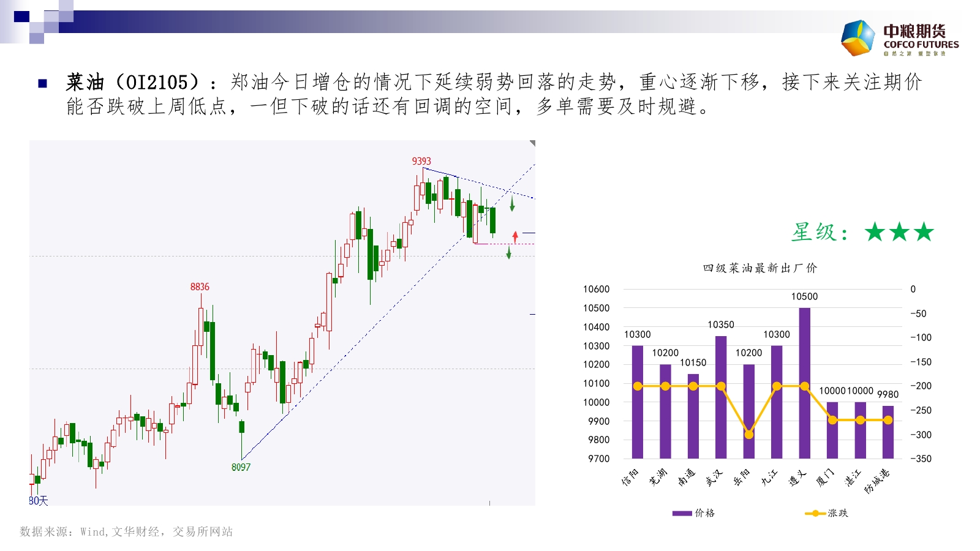This screenshot has height=551, width=980.
Task: Select the 8836 peak price label
Action: click(x=200, y=287)
